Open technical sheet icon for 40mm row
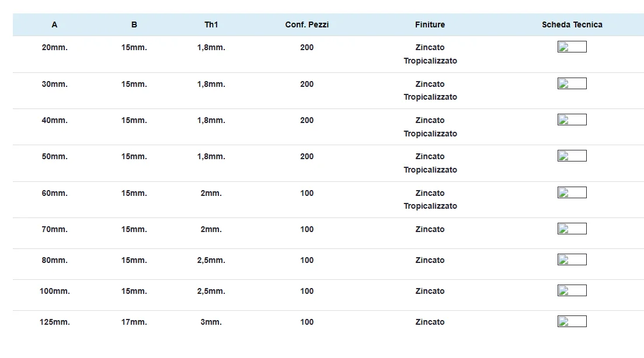This screenshot has height=358, width=644. 572,120
